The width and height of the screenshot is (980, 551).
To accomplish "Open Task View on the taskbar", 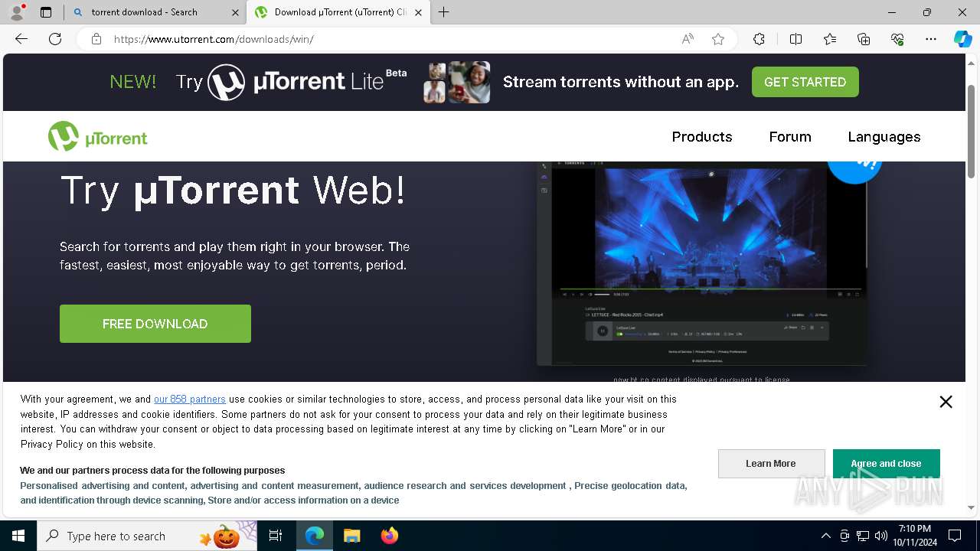I will [x=276, y=536].
